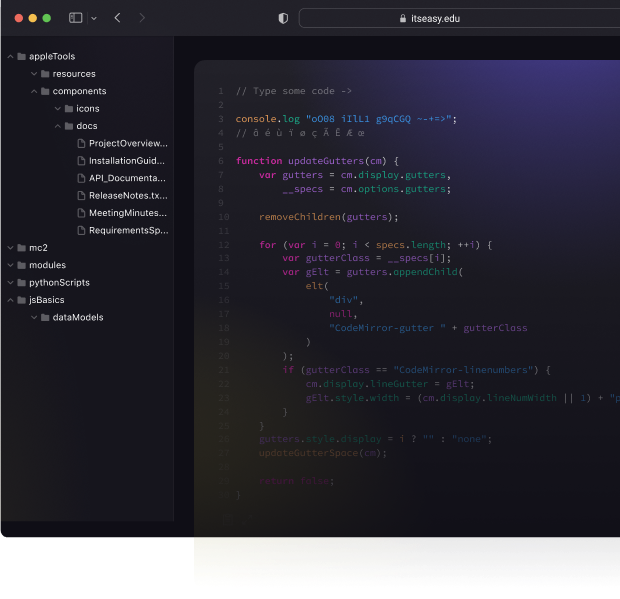The image size is (620, 599).
Task: Click the RequirementsSpec file icon
Action: coord(81,230)
